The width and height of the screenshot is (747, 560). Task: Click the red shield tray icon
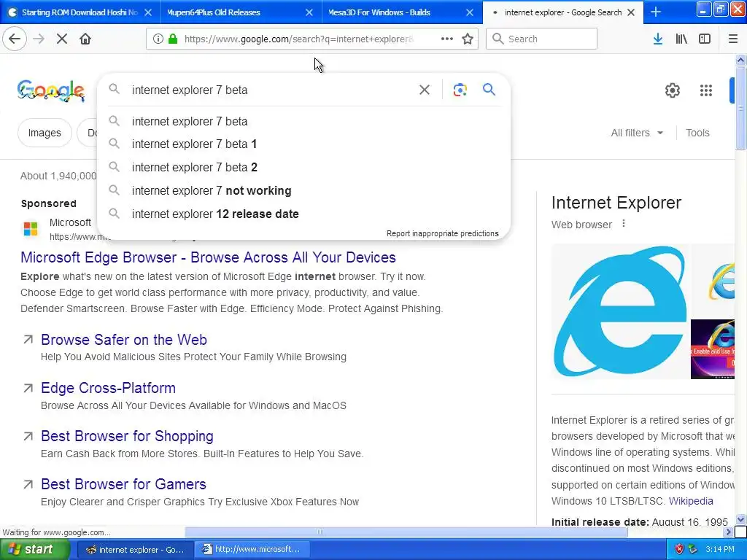679,549
